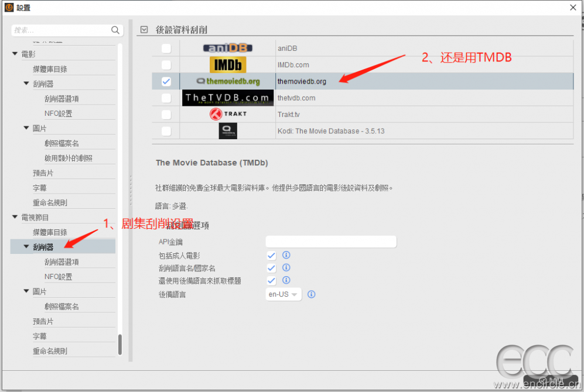Click the API金鑰 input field
The width and height of the screenshot is (584, 392).
331,242
